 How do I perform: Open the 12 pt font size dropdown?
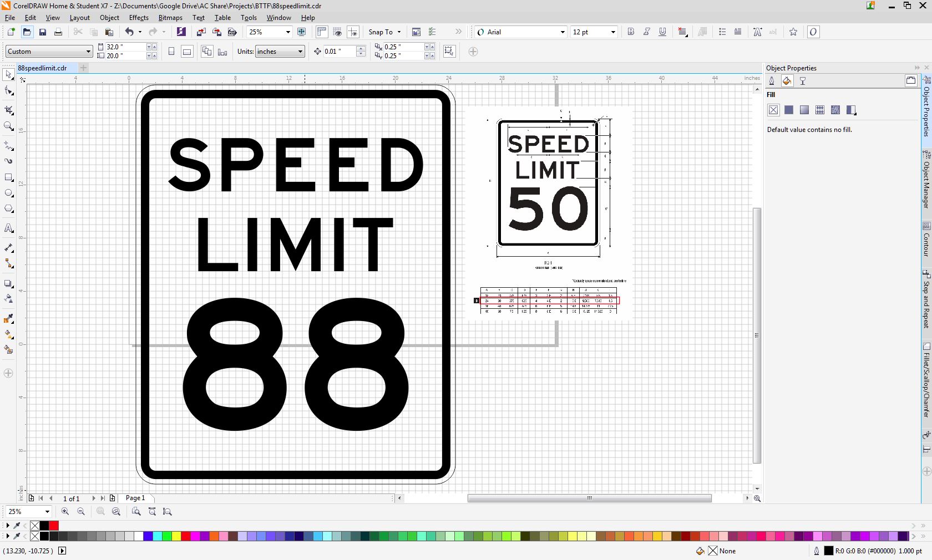[613, 32]
